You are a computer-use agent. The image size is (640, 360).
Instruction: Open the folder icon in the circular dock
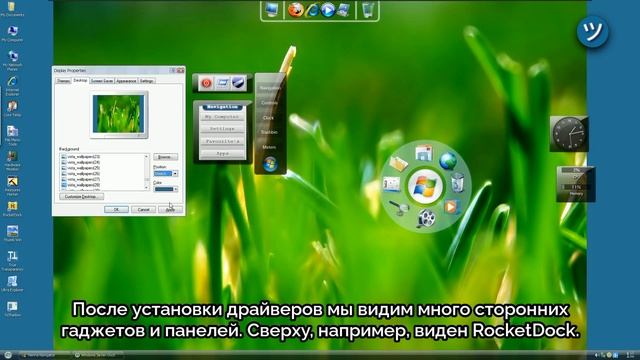398,163
